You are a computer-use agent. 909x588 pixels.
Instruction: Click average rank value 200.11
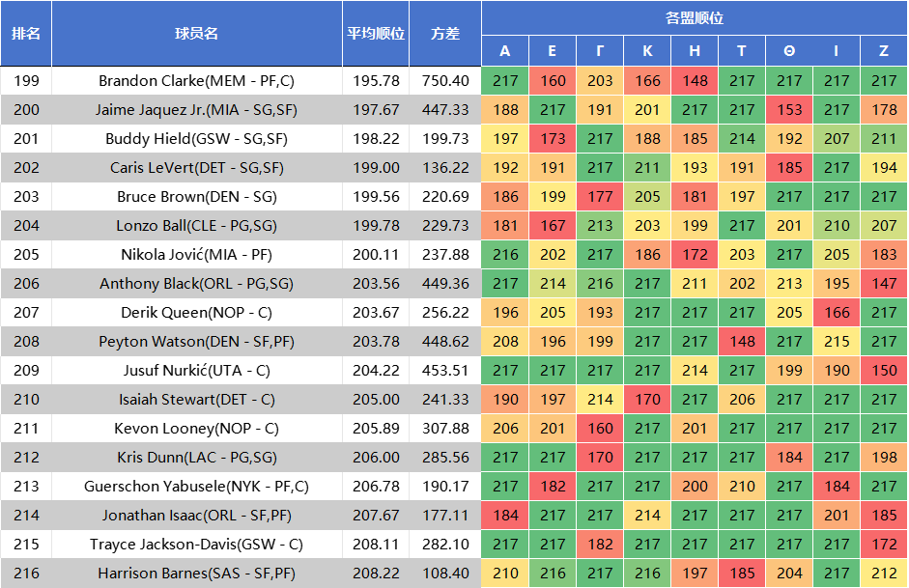(376, 255)
